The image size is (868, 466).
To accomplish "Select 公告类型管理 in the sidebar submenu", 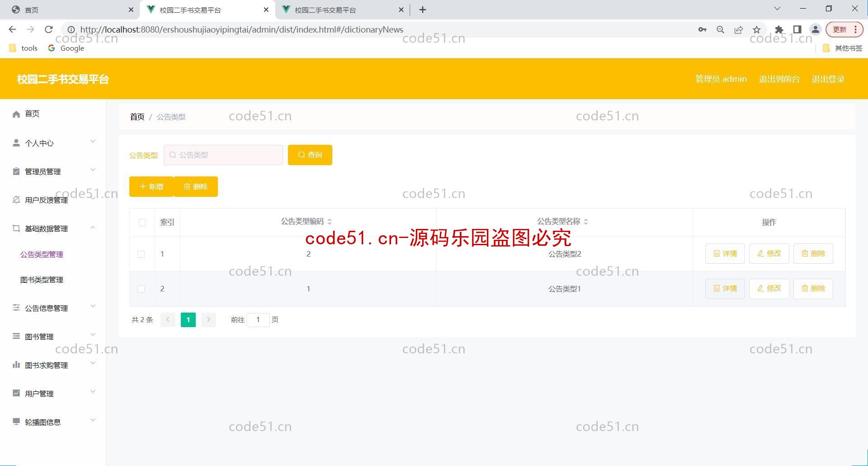I will [x=42, y=254].
